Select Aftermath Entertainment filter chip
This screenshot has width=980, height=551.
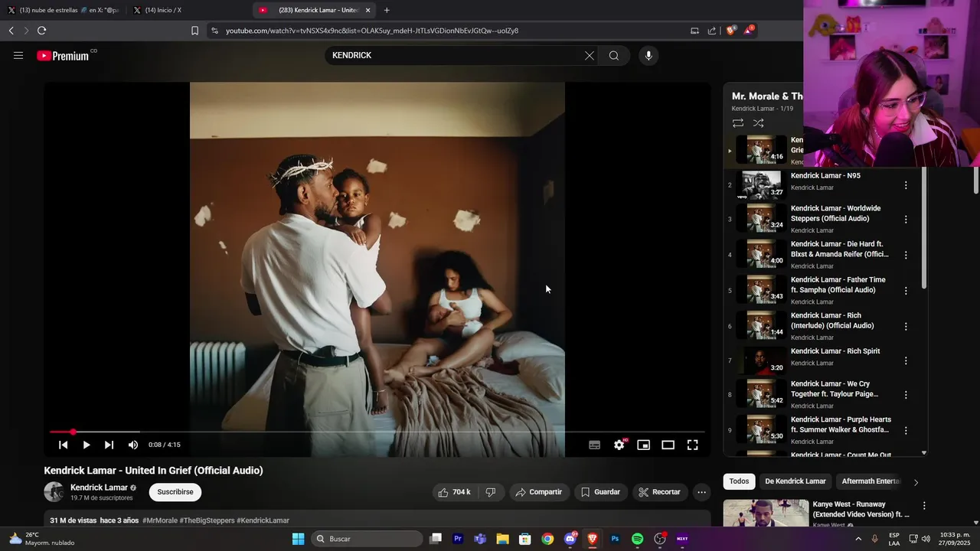tap(871, 481)
